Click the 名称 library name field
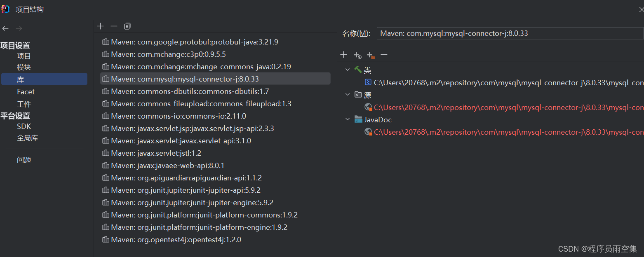Image resolution: width=644 pixels, height=257 pixels. click(510, 33)
